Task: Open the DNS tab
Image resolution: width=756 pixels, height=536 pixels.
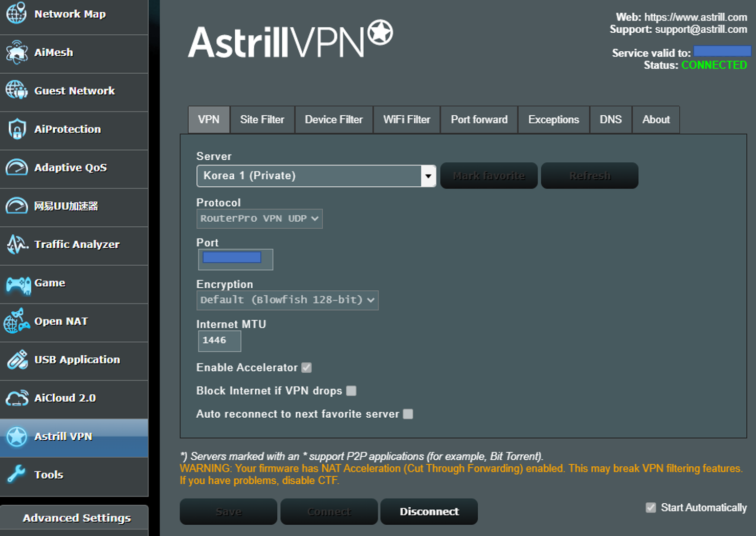Action: point(611,119)
